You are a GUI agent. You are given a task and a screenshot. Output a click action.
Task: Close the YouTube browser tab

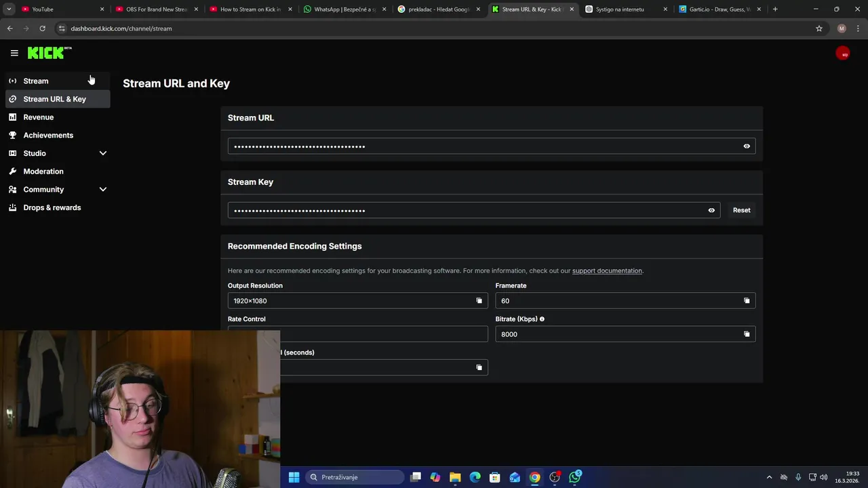click(102, 9)
